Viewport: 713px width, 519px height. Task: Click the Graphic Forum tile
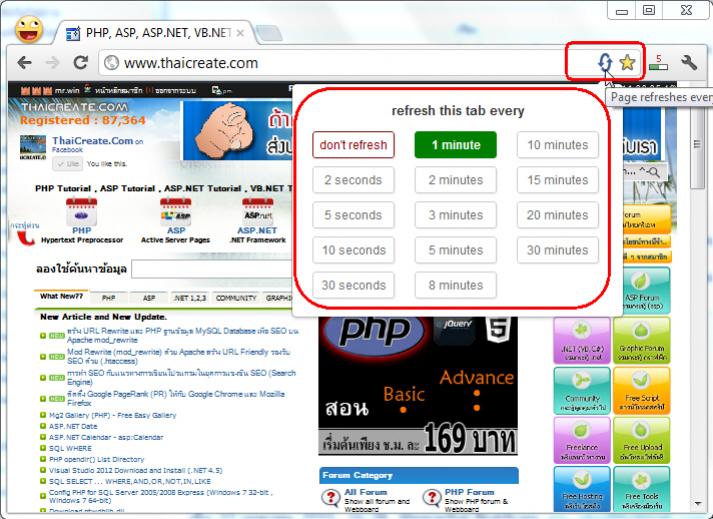click(x=641, y=340)
